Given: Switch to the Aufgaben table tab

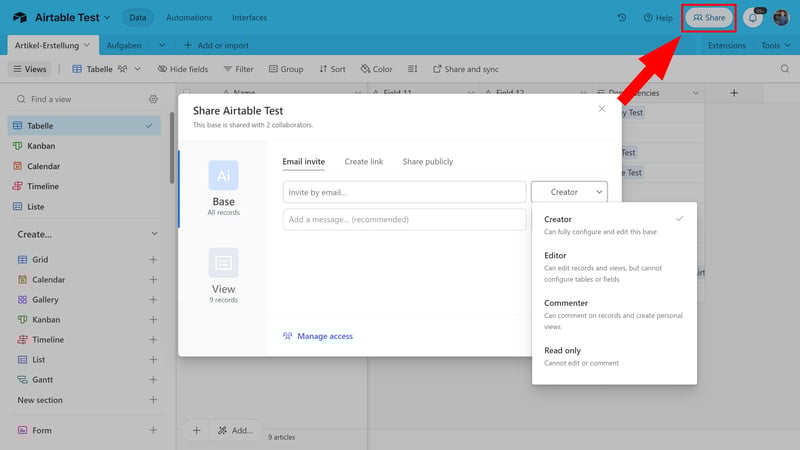Looking at the screenshot, I should (x=124, y=45).
